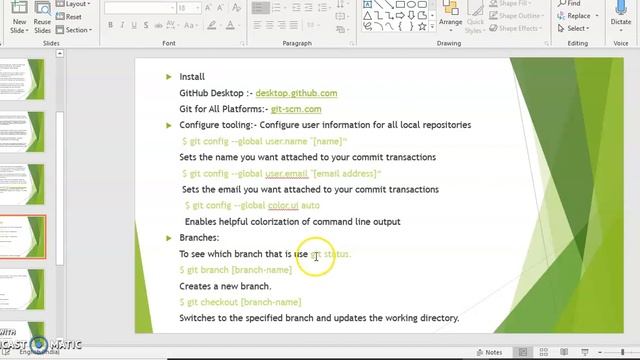
Task: Open the Arrange menu
Action: 451,17
